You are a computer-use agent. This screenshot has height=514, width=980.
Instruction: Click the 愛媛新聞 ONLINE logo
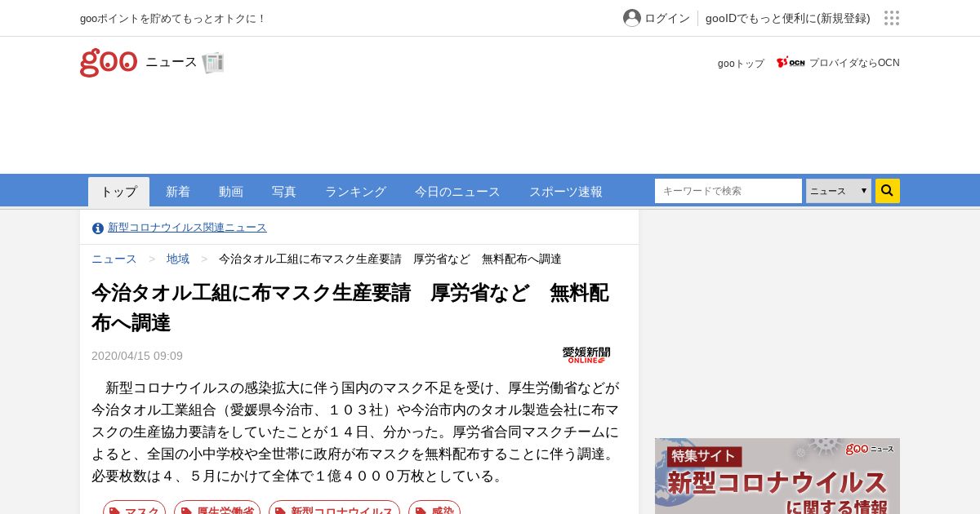click(x=586, y=355)
